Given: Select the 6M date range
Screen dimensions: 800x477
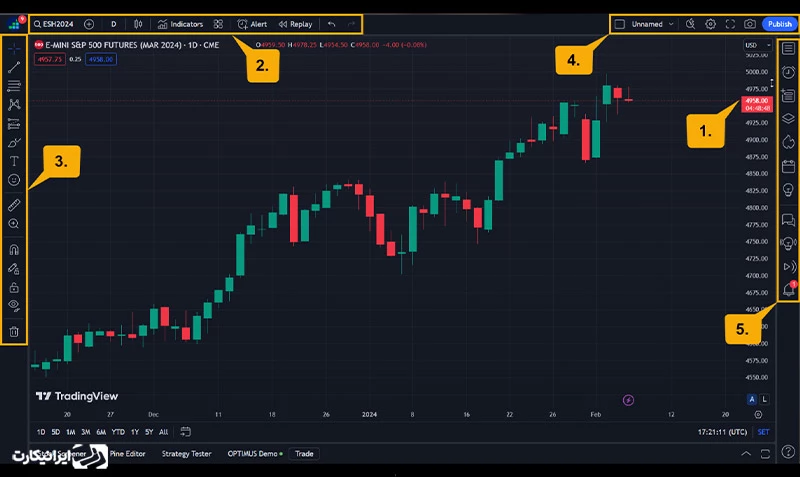Looking at the screenshot, I should 101,432.
